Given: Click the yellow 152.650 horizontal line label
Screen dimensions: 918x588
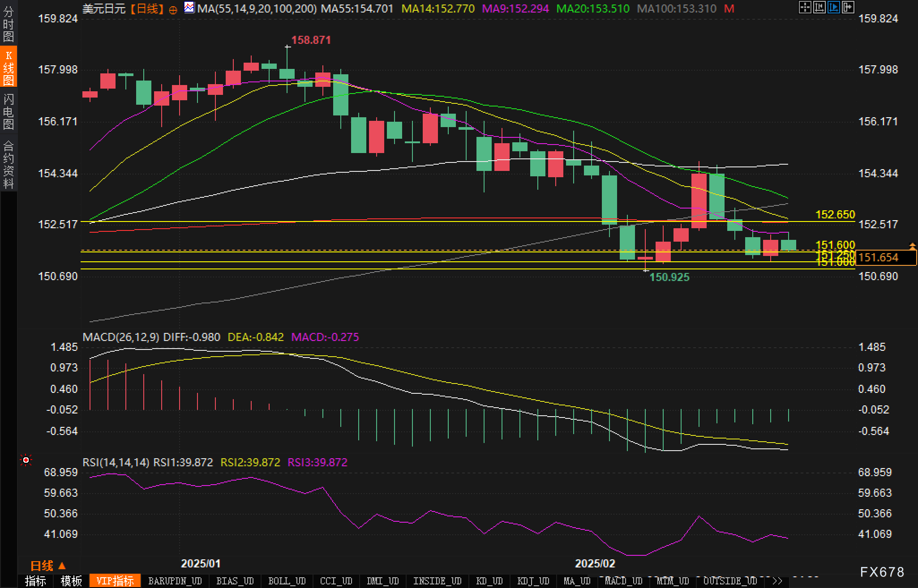Looking at the screenshot, I should [835, 214].
